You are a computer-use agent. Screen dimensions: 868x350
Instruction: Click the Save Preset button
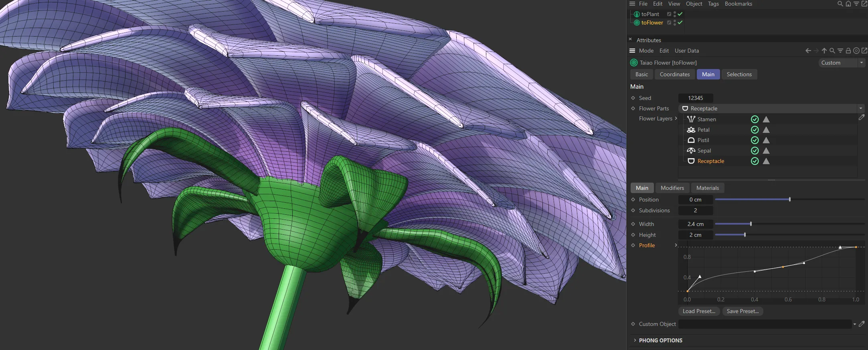(x=743, y=311)
